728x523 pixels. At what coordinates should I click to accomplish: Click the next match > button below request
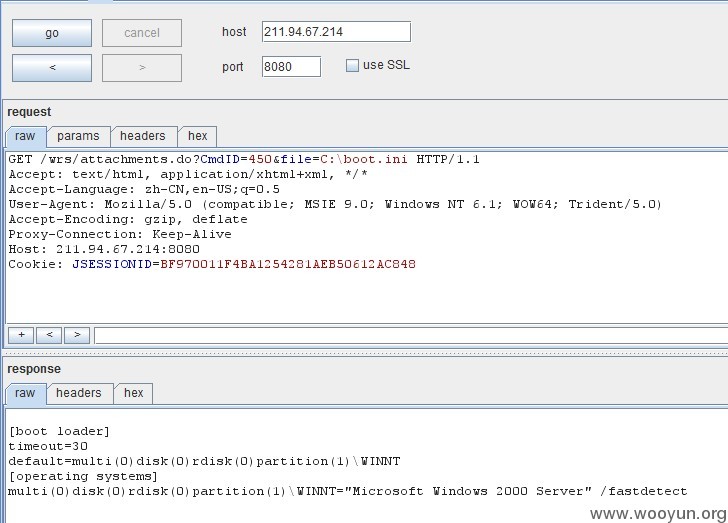[77, 335]
